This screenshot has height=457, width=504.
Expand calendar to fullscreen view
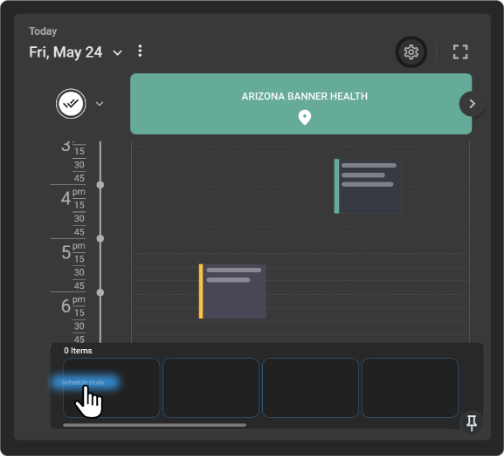(460, 52)
